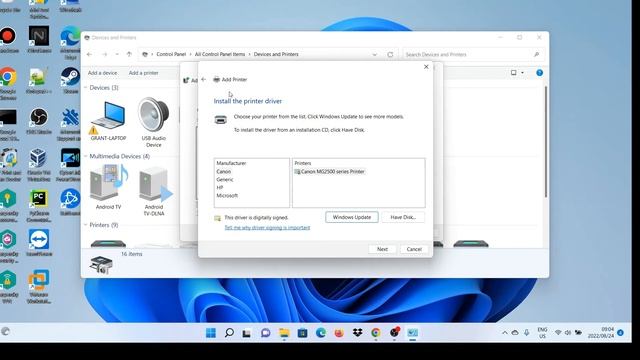Cancel the Add Printer wizard
This screenshot has width=640, height=360.
click(x=414, y=249)
